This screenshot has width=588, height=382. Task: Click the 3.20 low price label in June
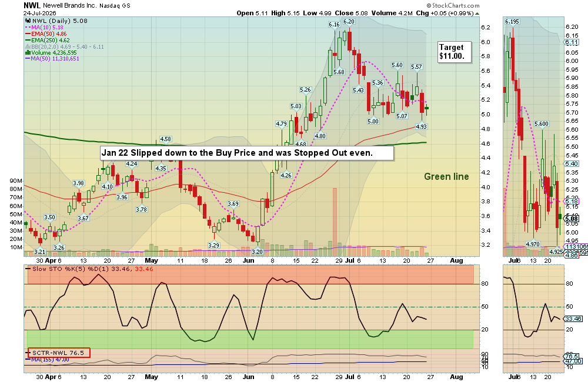click(x=258, y=252)
